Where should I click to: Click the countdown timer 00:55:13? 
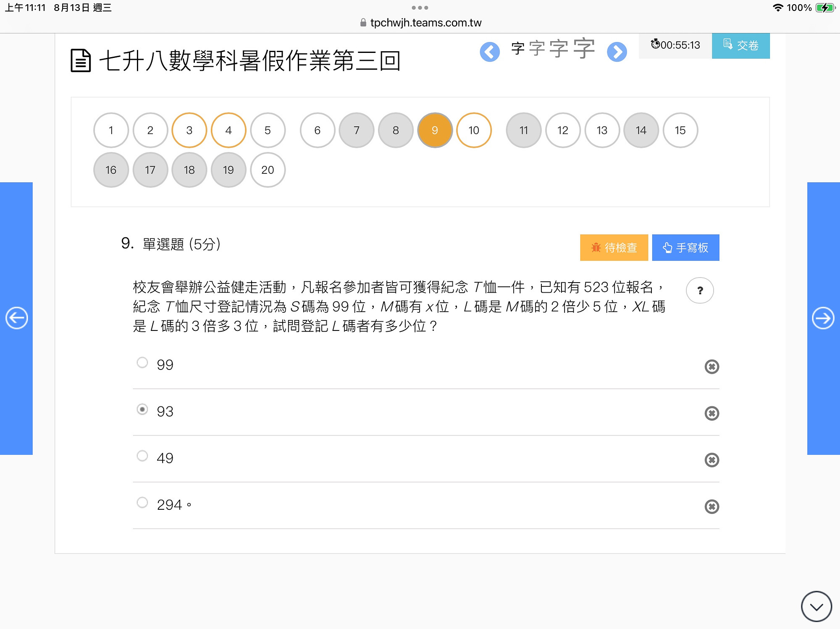pyautogui.click(x=675, y=45)
